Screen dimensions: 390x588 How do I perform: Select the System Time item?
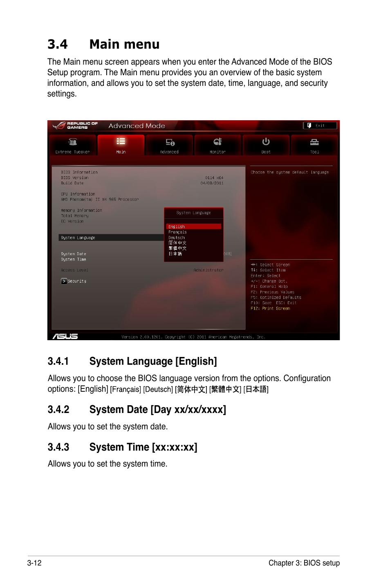point(74,259)
